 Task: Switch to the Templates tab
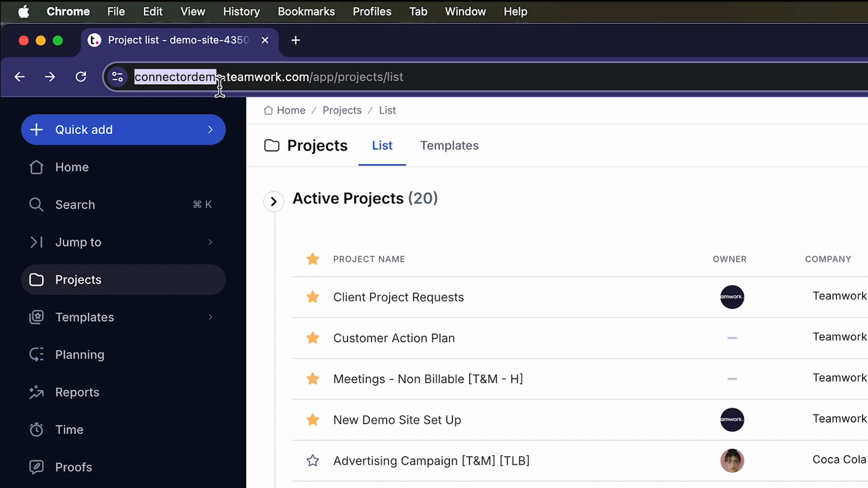pos(449,145)
